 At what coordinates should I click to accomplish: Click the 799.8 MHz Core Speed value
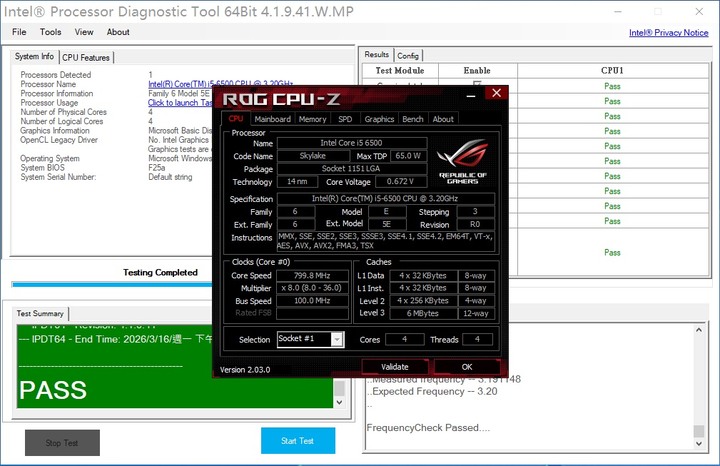[312, 275]
